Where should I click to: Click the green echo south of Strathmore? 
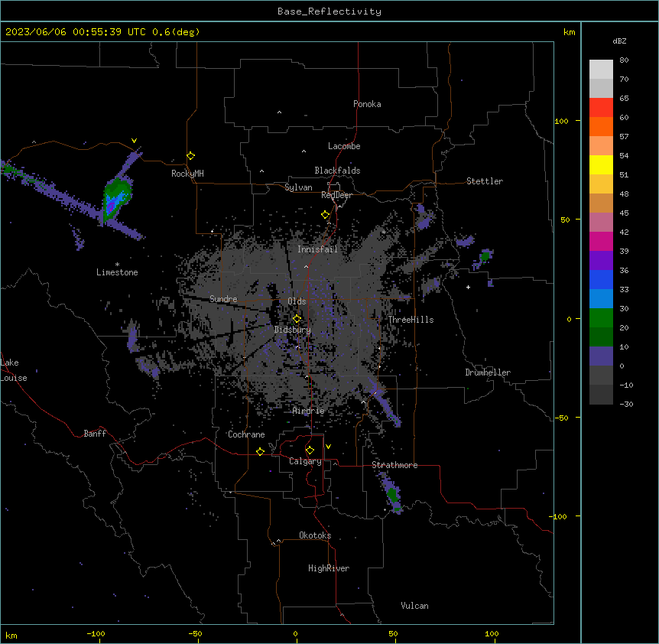[392, 494]
